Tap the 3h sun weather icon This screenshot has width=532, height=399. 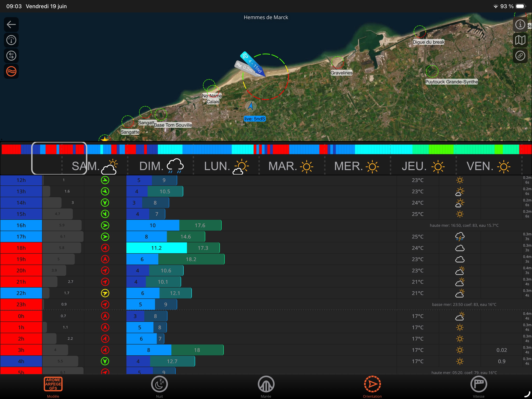460,350
